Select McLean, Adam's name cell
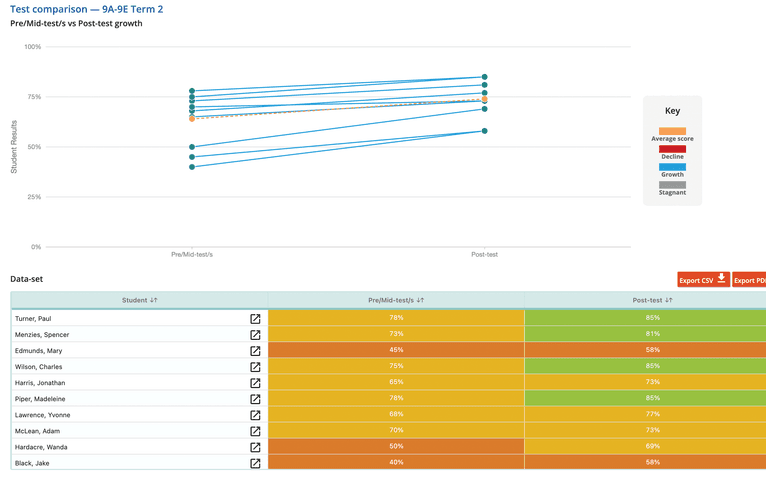This screenshot has width=766, height=478. (x=139, y=431)
